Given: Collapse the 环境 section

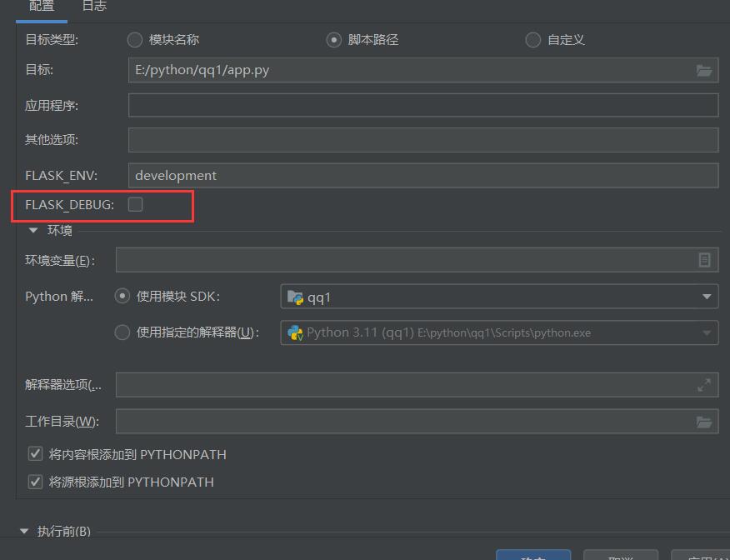Looking at the screenshot, I should [x=32, y=230].
